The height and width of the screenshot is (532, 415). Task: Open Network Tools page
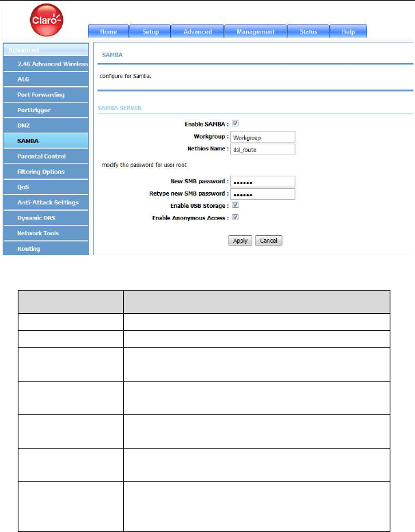coord(46,233)
